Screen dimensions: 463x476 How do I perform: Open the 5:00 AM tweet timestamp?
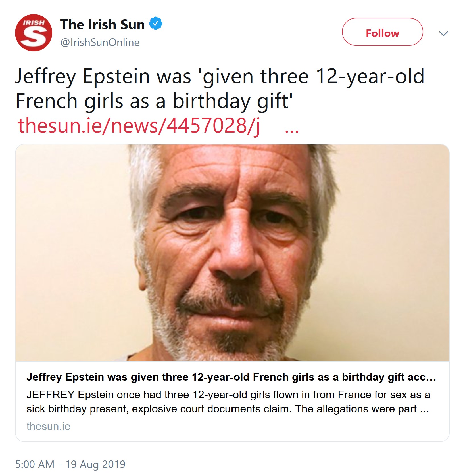coord(35,464)
